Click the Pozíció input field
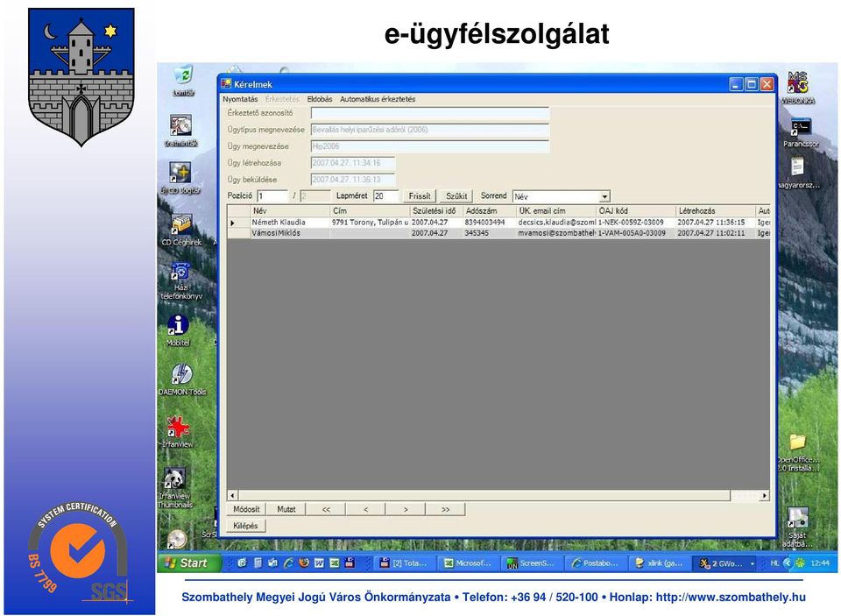The height and width of the screenshot is (616, 841). click(272, 196)
